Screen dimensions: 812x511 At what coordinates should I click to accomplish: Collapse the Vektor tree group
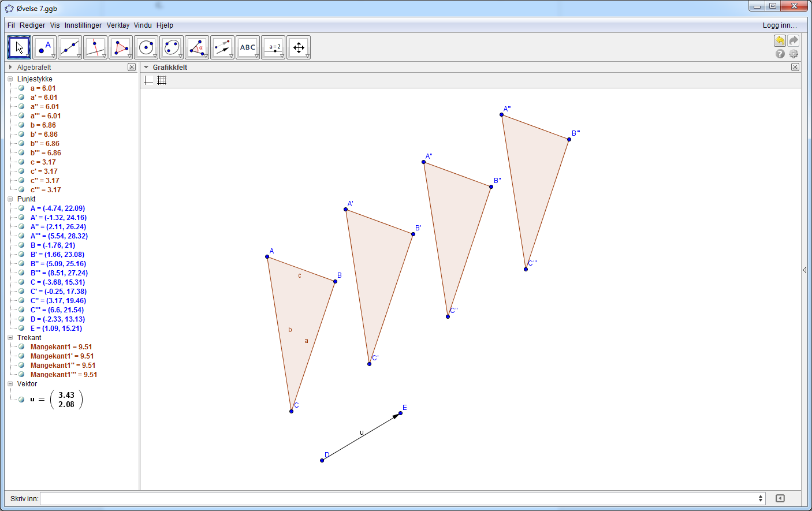tap(10, 384)
